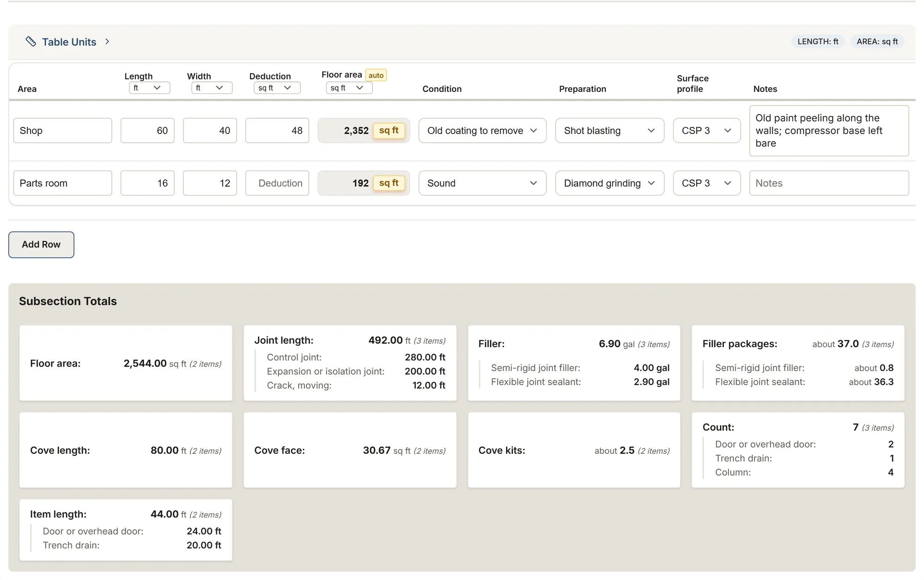Viewport: 924px width, 580px height.
Task: Click the Joint length total 492.00
Action: click(x=385, y=340)
